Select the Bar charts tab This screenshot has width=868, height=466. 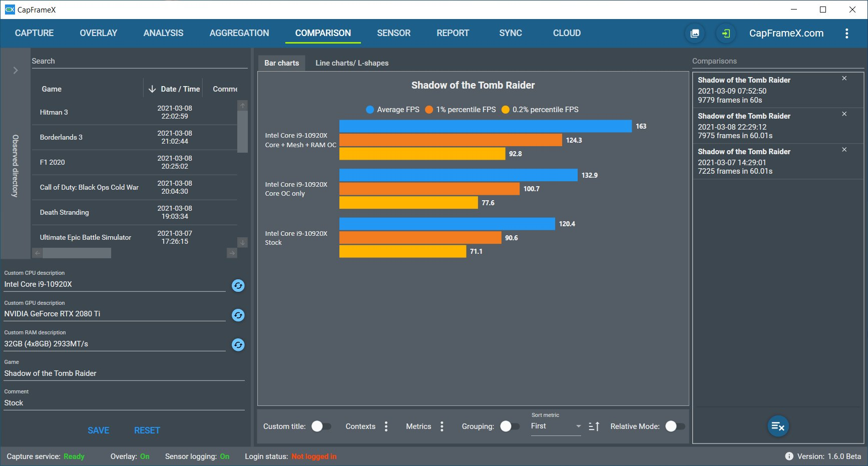[281, 63]
